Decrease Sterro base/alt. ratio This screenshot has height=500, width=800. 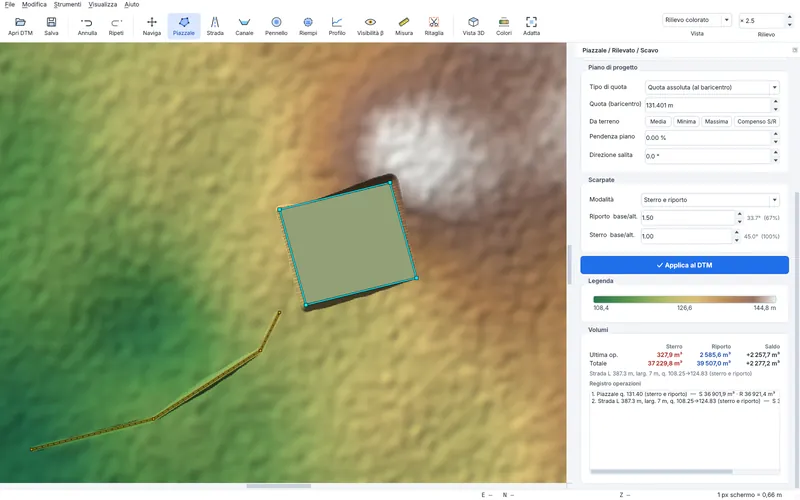point(736,240)
